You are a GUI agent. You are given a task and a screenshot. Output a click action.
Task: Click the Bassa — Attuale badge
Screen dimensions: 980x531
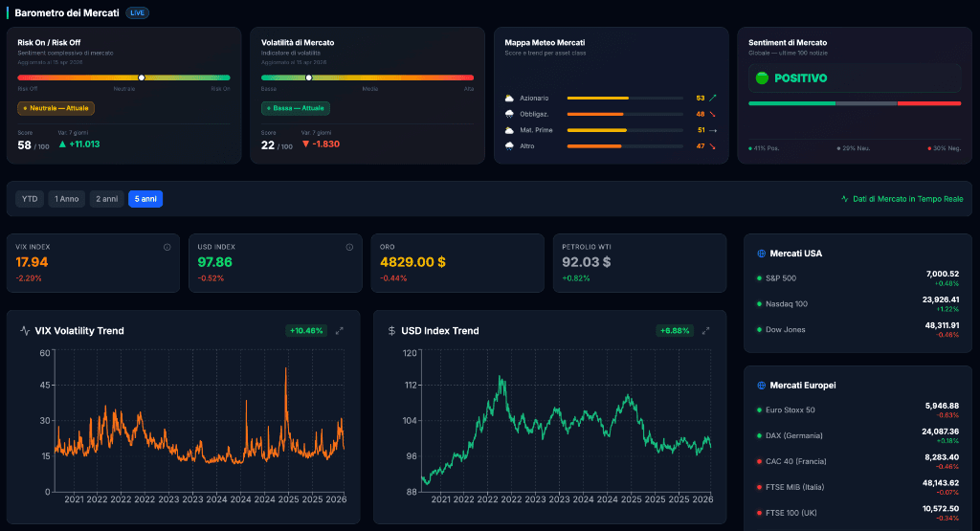[295, 108]
